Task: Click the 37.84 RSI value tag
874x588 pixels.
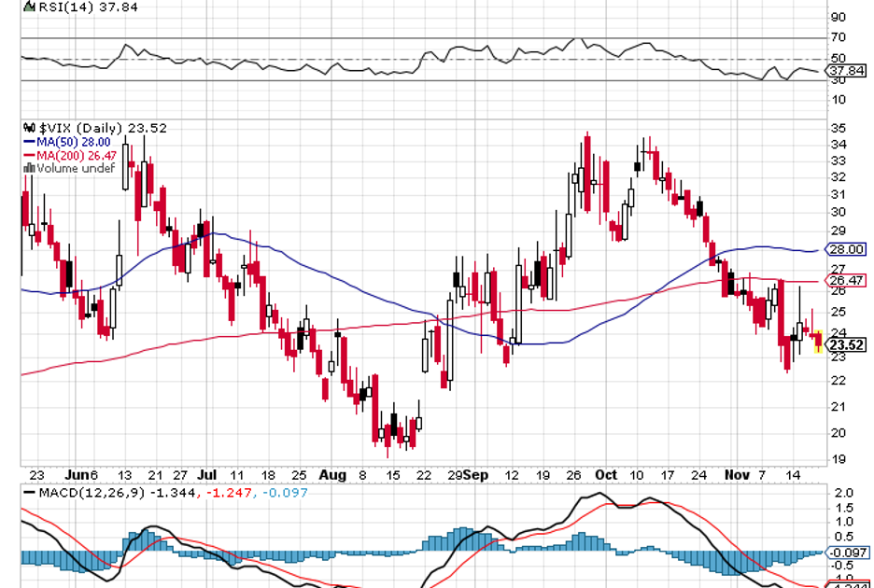Action: coord(846,70)
